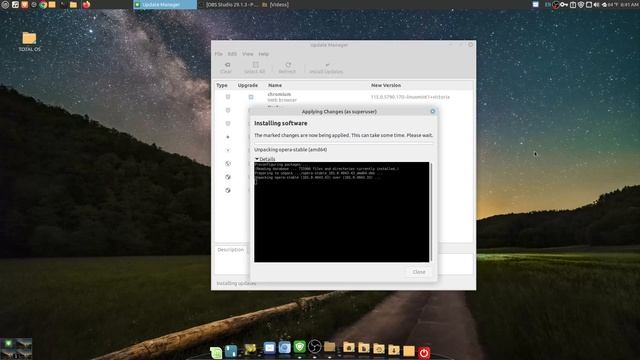Launch Chrome from the top panel
The height and width of the screenshot is (360, 640).
pyautogui.click(x=43, y=5)
